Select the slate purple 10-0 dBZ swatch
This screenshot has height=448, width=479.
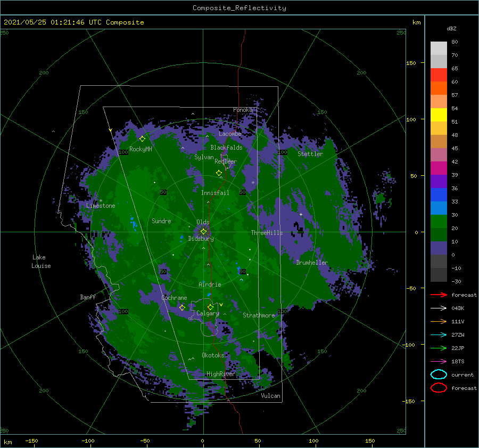[439, 248]
